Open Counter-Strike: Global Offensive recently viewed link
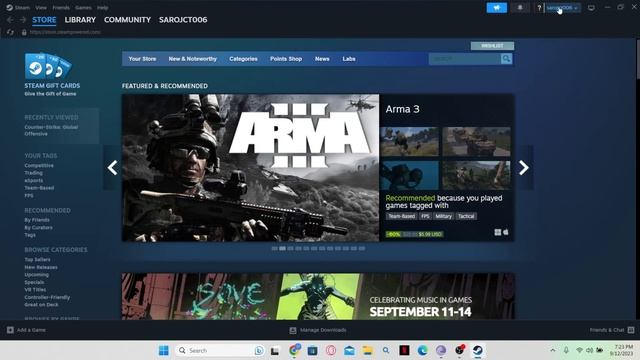The image size is (640, 360). click(x=51, y=130)
